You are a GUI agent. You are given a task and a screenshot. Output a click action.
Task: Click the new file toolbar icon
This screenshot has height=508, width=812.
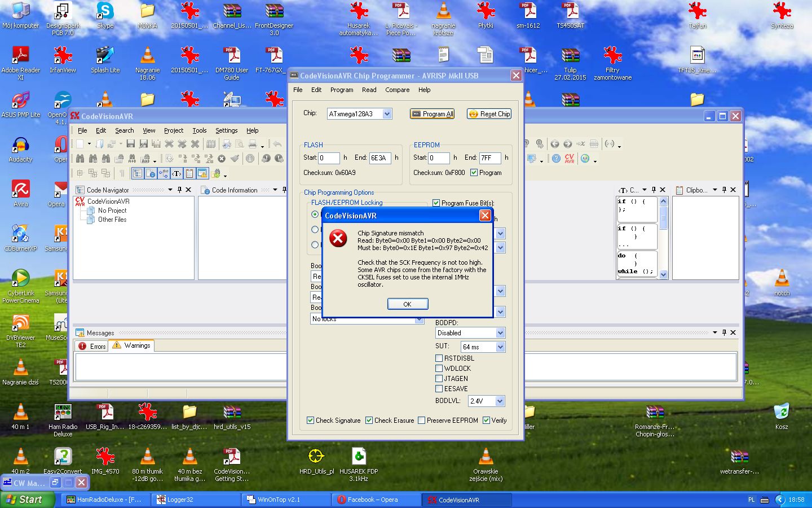tap(80, 144)
